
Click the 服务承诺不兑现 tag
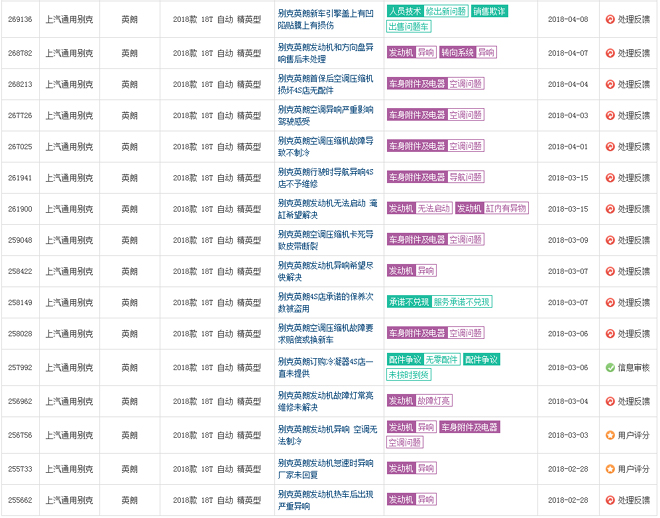point(462,302)
